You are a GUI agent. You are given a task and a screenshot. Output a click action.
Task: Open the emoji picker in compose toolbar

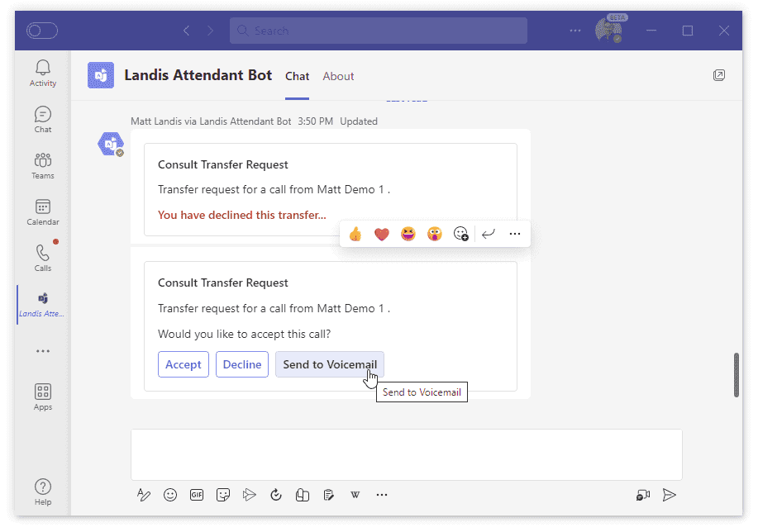click(170, 495)
